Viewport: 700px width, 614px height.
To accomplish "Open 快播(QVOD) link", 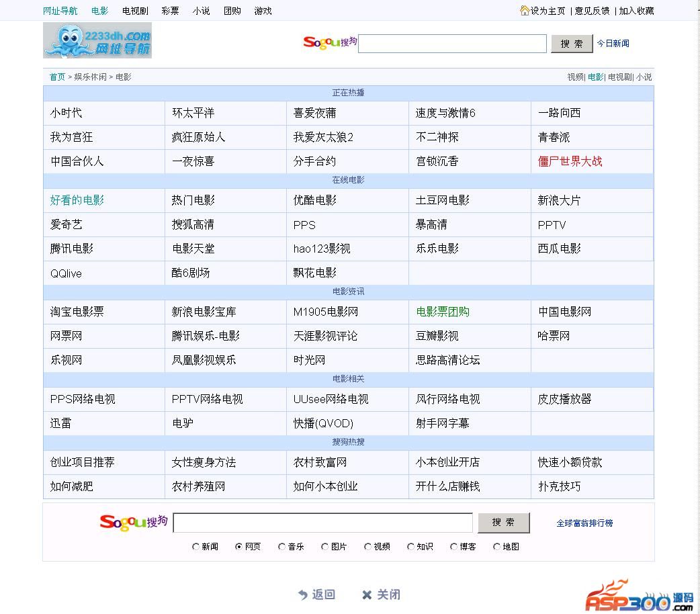I will click(323, 423).
